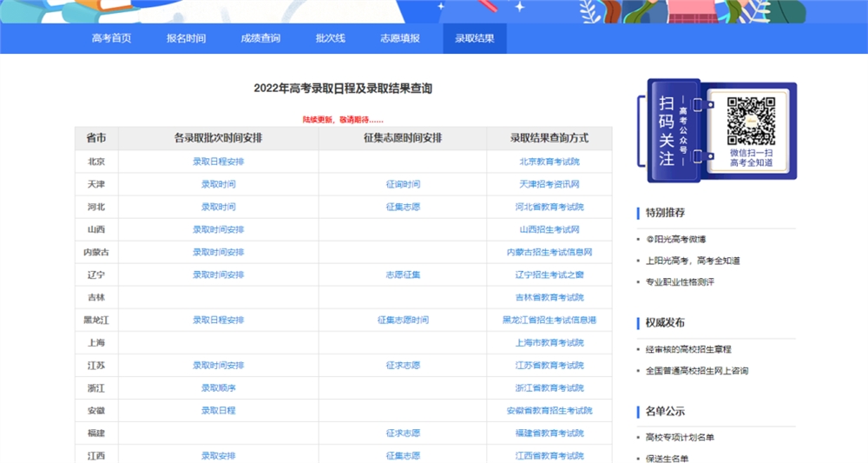Viewport: 868px width, 463px height.
Task: Click the 专业职业性格测评 recommendation link
Action: 680,281
